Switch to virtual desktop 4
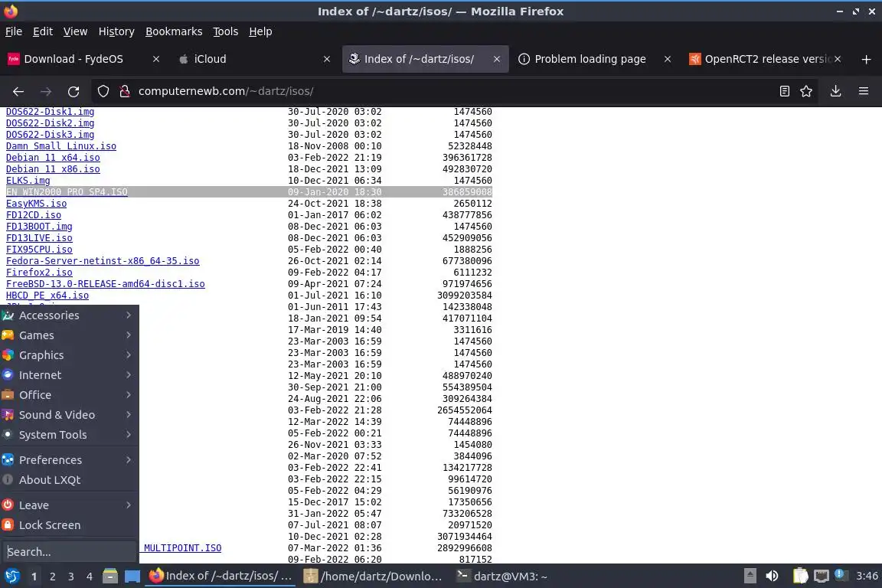Image resolution: width=882 pixels, height=588 pixels. click(x=90, y=577)
